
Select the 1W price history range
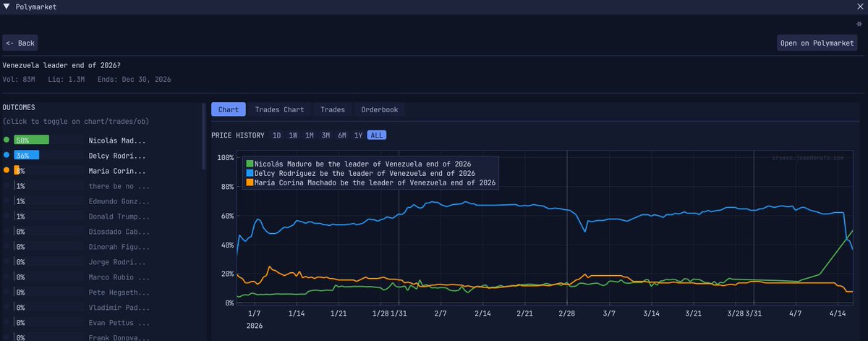(x=293, y=135)
